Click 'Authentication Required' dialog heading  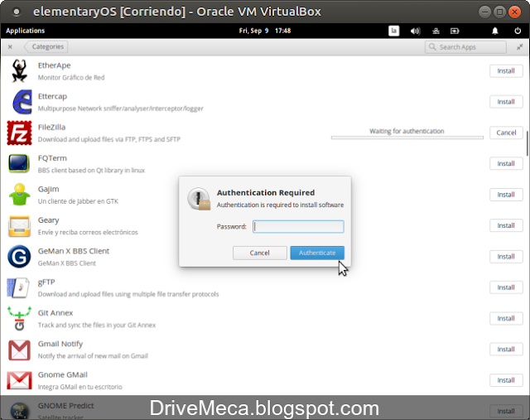tap(266, 193)
